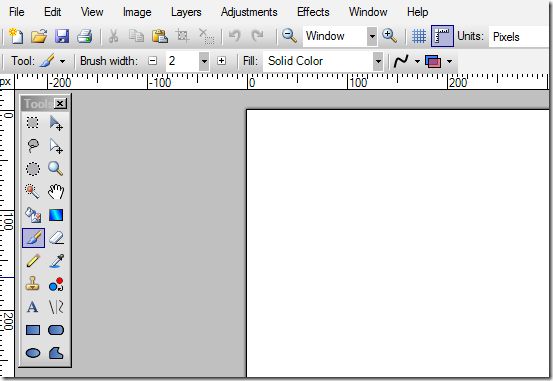Toggle the rulers display
The width and height of the screenshot is (553, 381).
click(x=442, y=36)
